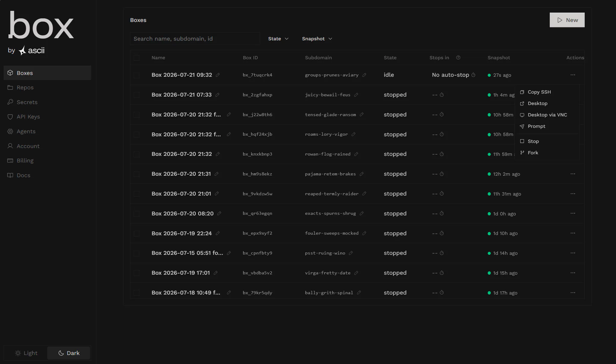Open API Keys page
616x364 pixels.
47,117
